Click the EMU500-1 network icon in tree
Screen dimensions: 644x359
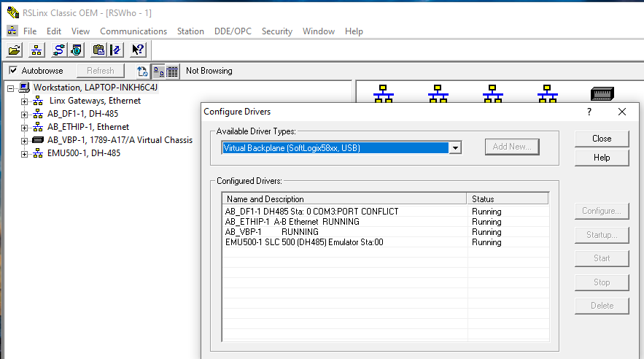tap(38, 153)
